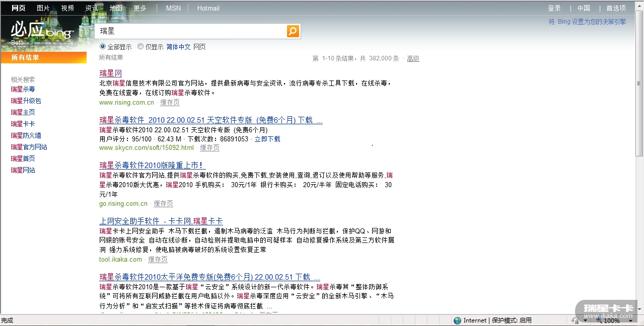Screen dimensions: 644x326
Task: Click the go.rising.com.cn URL text
Action: tap(123, 204)
